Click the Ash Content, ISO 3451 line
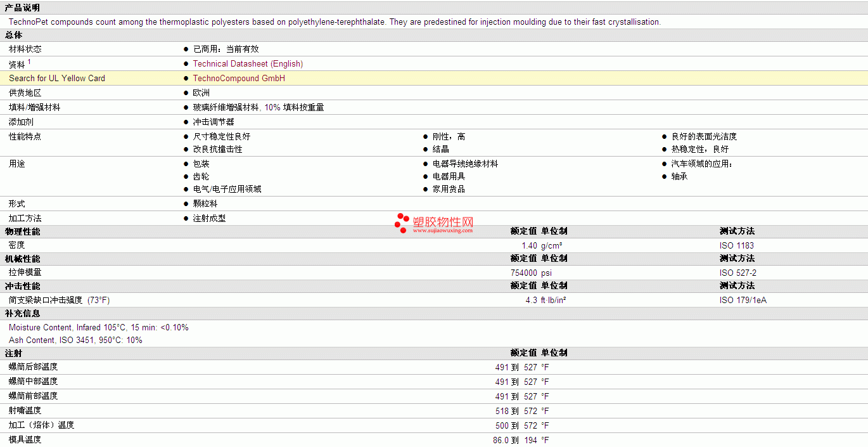The image size is (868, 447). pyautogui.click(x=75, y=340)
